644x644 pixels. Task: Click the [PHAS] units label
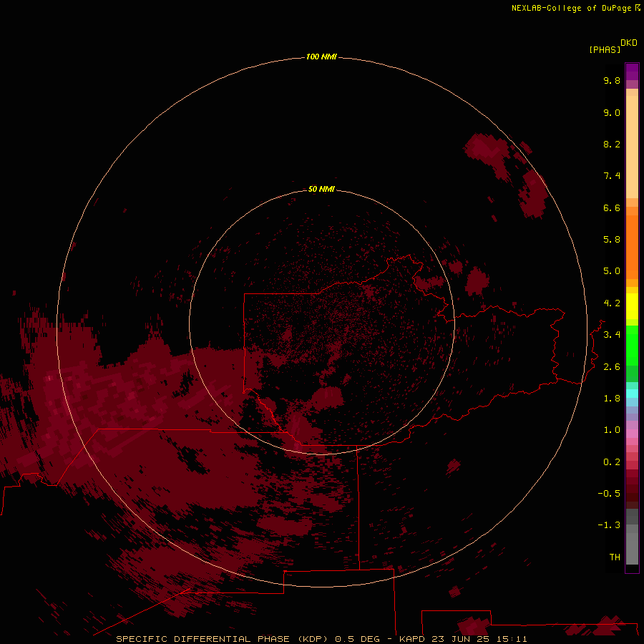605,50
